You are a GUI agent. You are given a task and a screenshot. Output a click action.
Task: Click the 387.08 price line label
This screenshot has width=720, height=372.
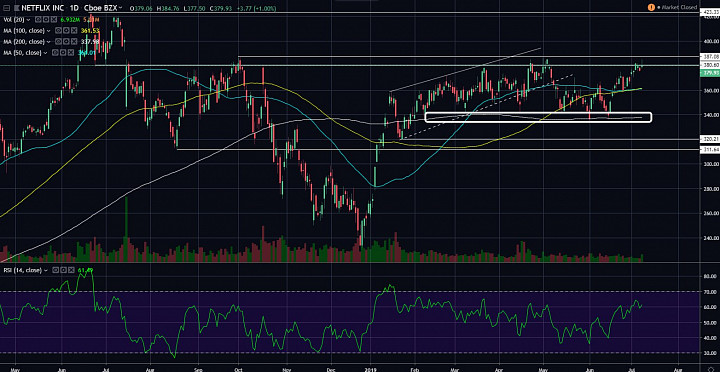point(710,56)
